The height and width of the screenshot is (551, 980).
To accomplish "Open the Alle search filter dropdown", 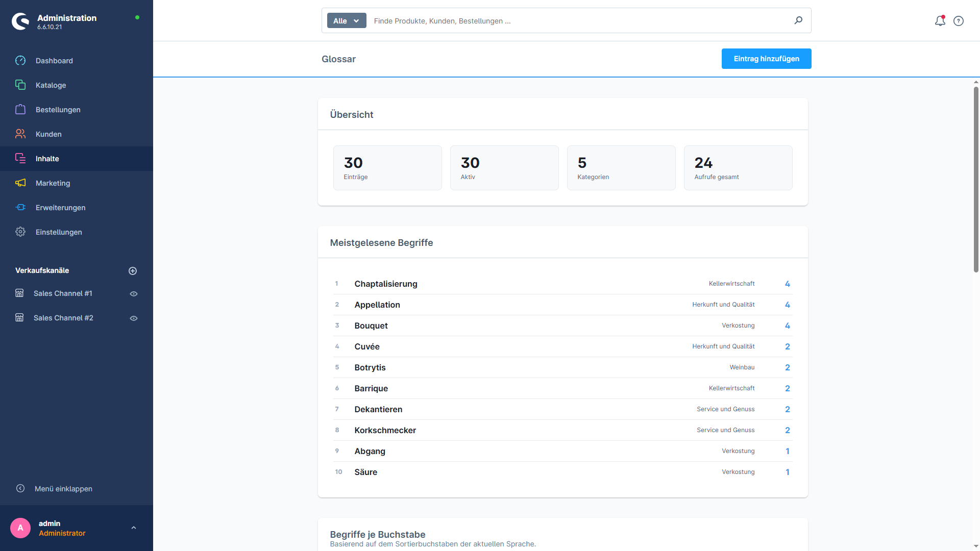I will point(347,21).
